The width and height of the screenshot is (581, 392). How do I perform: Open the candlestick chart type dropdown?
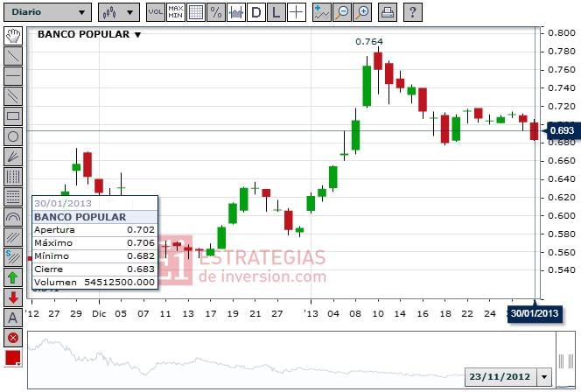119,12
